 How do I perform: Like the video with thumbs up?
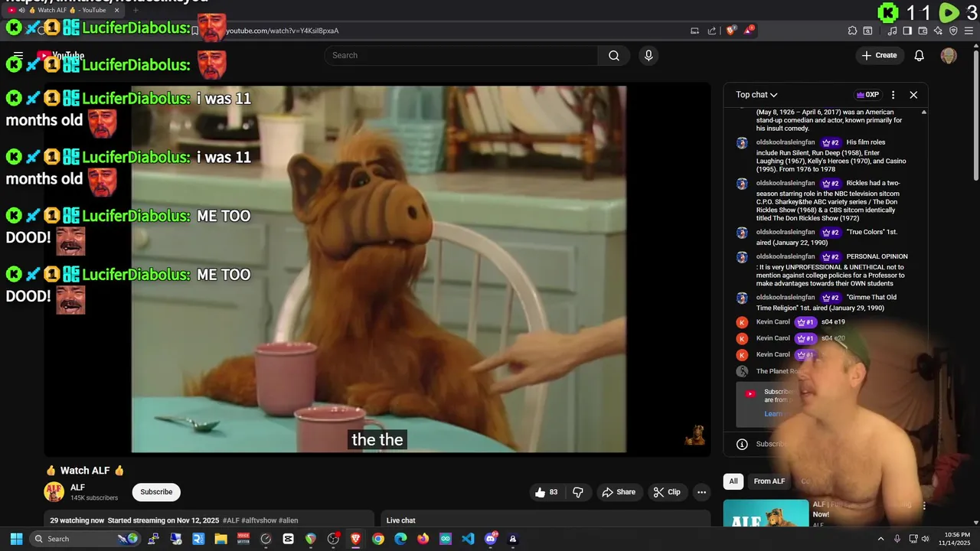point(547,492)
